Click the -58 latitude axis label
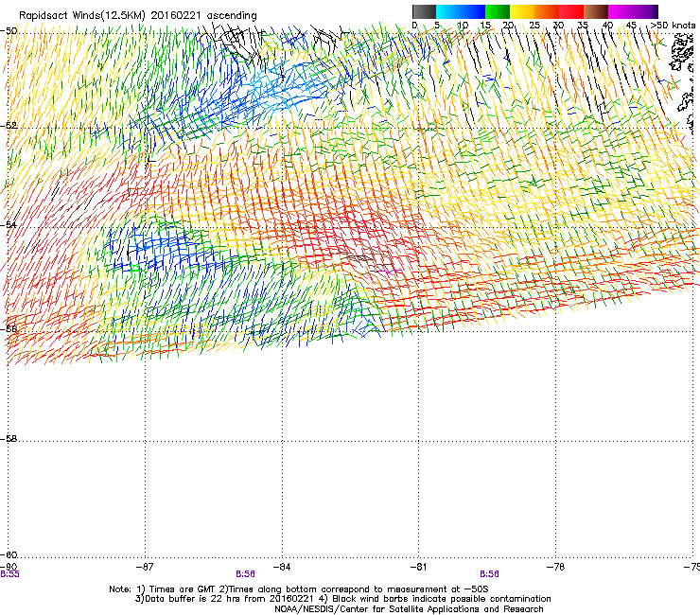This screenshot has width=700, height=615. coord(9,439)
